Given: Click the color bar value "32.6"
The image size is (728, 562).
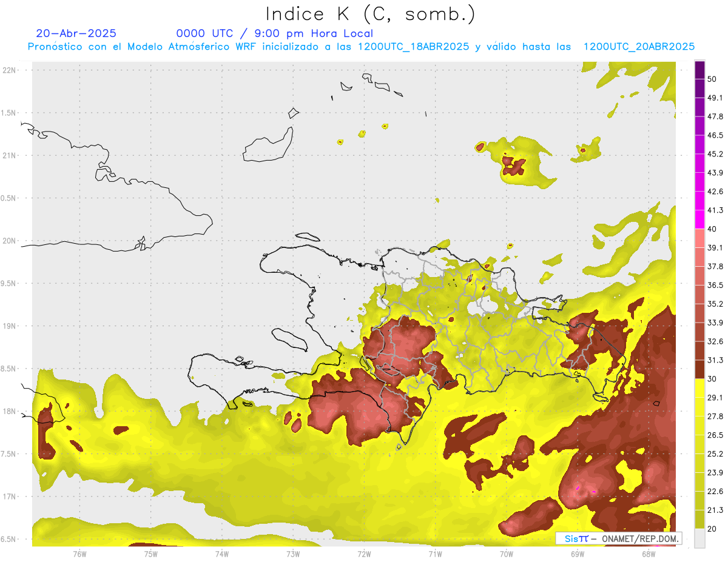Looking at the screenshot, I should coord(715,341).
